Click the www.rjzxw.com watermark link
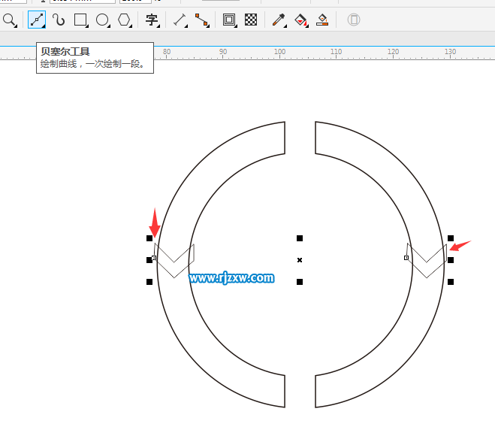This screenshot has height=448, width=495. [x=231, y=278]
